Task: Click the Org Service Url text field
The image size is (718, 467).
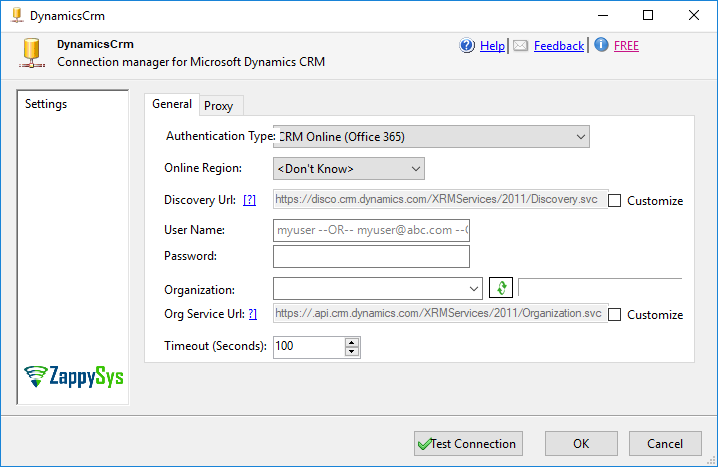Action: coord(441,313)
